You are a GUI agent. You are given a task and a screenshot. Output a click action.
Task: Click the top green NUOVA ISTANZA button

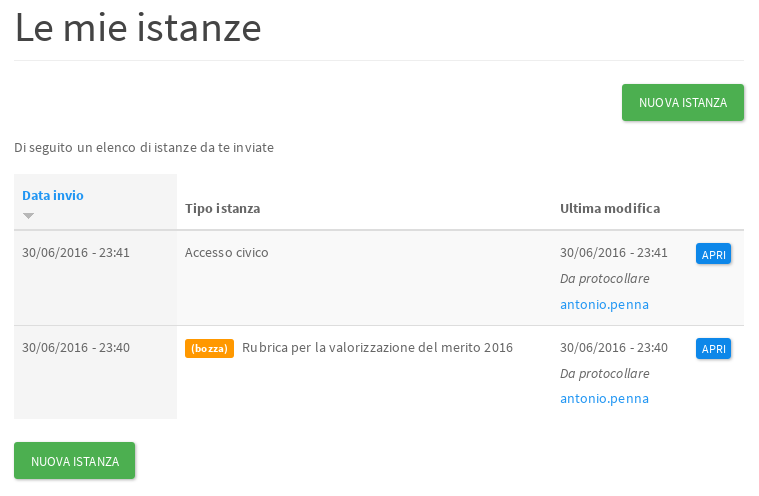683,102
